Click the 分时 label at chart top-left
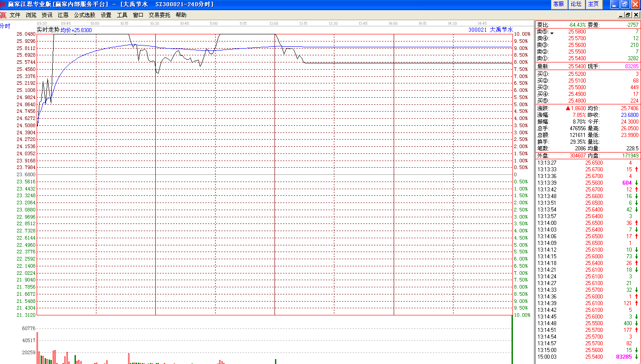Viewport: 641px width, 364px height. [5, 26]
